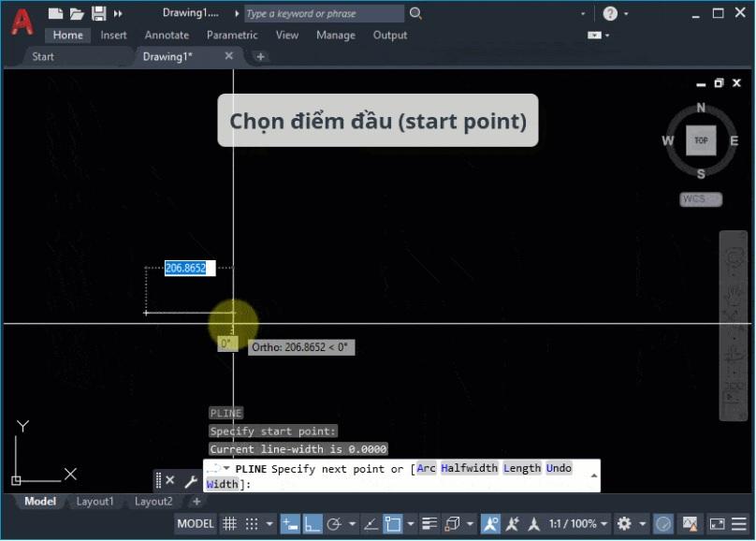Toggle 3D object snap cube icon
Viewport: 756px width, 541px height.
[452, 524]
